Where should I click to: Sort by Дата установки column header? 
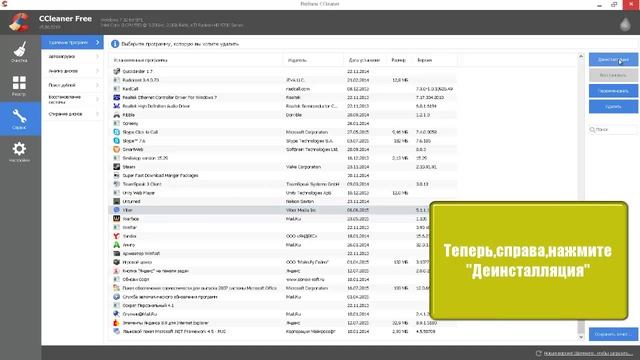point(365,60)
